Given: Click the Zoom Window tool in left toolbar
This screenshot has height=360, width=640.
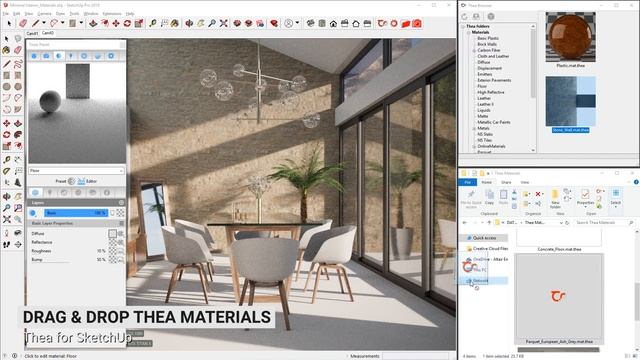Looking at the screenshot, I should click(x=18, y=208).
